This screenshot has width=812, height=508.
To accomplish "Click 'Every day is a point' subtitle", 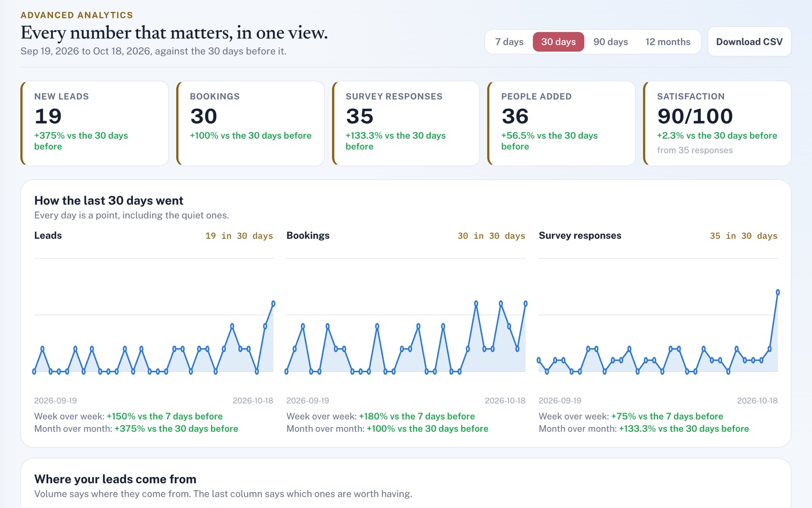I will (131, 215).
